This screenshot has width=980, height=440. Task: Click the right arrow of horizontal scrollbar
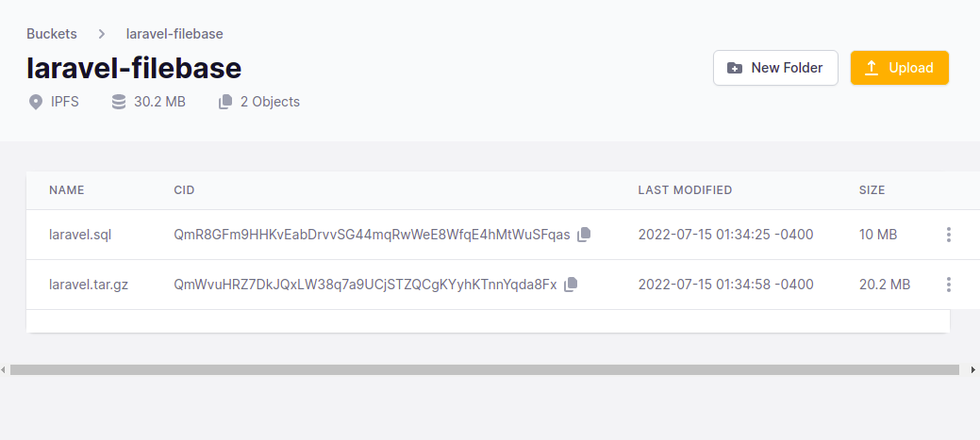pyautogui.click(x=973, y=370)
